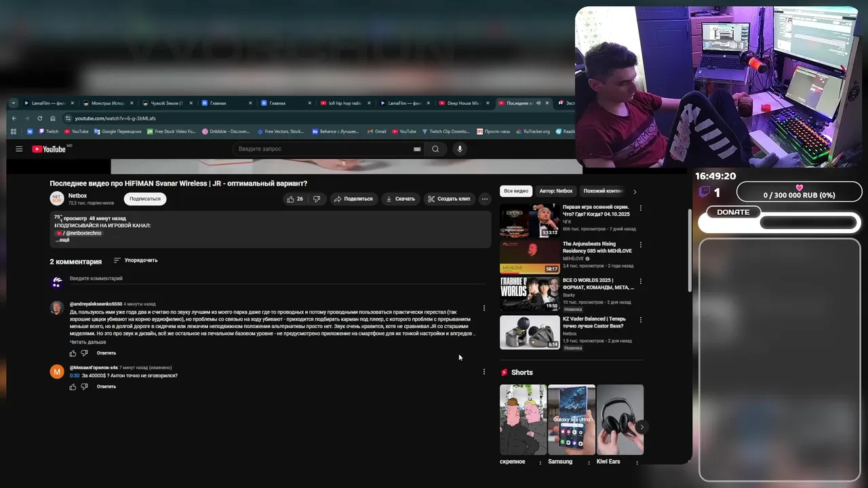Screen dimensions: 868x488
Task: Like the video with 26 likes
Action: (x=295, y=199)
